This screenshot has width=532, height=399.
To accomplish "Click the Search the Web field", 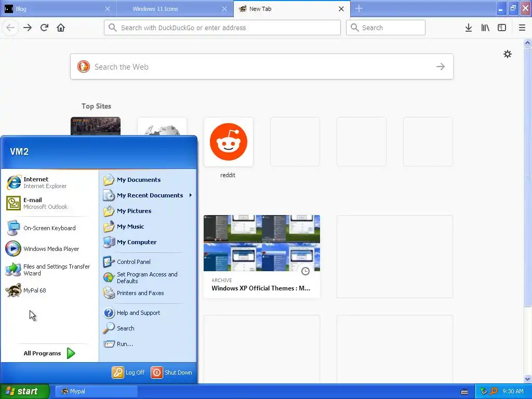I will point(262,66).
